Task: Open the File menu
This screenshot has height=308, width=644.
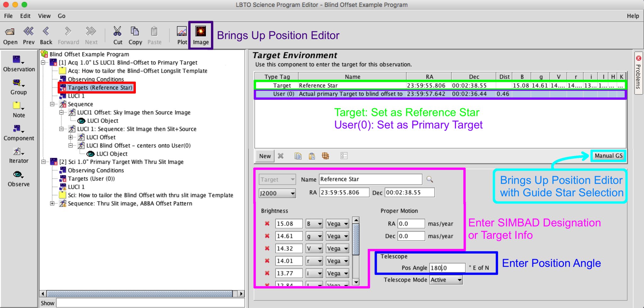Action: pos(8,16)
